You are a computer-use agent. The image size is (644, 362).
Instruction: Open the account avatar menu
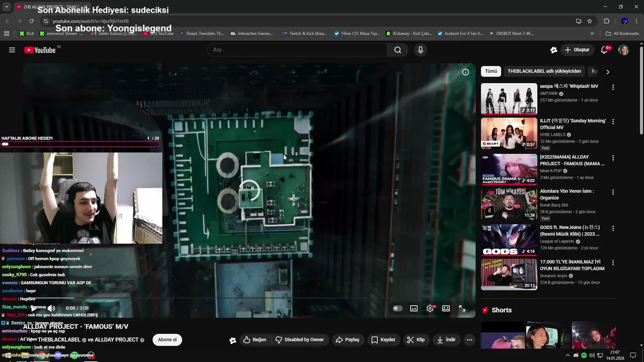point(623,50)
